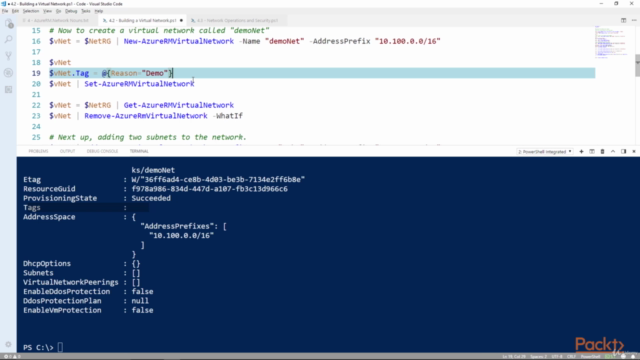
Task: Open the Go menu
Action: tap(58, 11)
